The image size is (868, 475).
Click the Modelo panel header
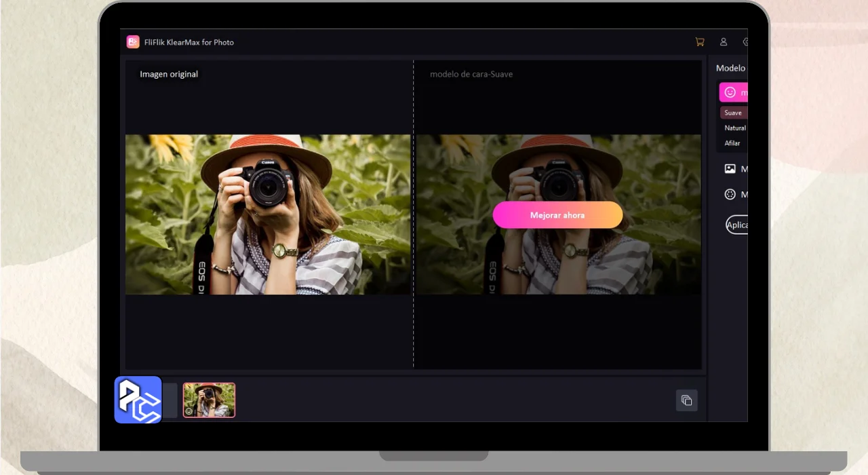pyautogui.click(x=730, y=69)
